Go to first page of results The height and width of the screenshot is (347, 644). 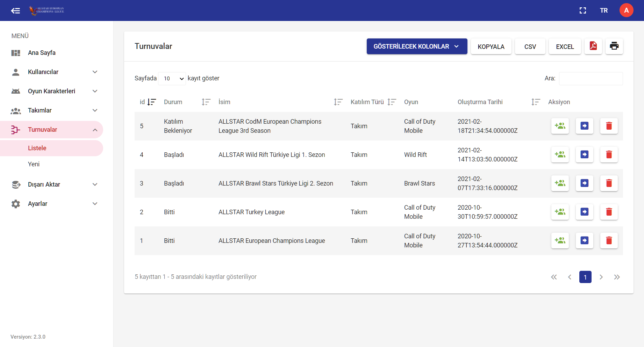pos(554,277)
